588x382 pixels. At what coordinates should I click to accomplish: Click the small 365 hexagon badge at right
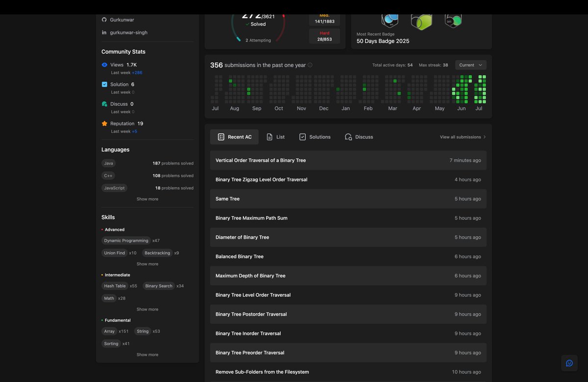[x=453, y=21]
